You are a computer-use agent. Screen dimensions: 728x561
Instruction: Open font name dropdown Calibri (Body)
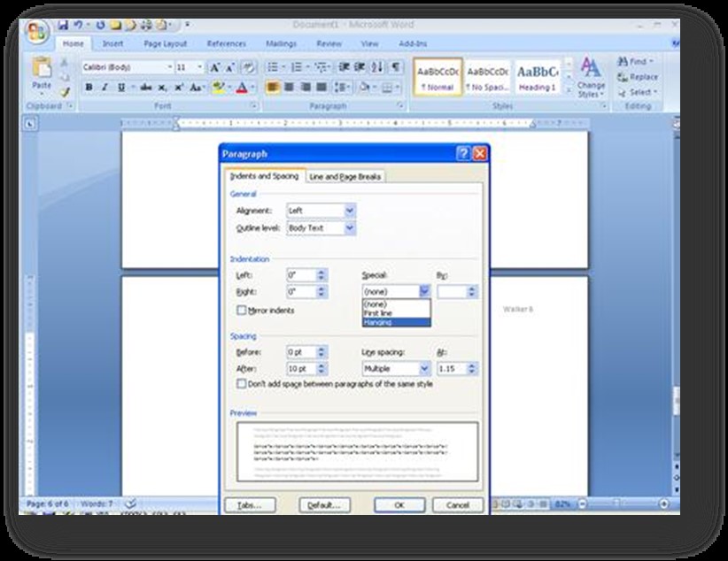128,68
